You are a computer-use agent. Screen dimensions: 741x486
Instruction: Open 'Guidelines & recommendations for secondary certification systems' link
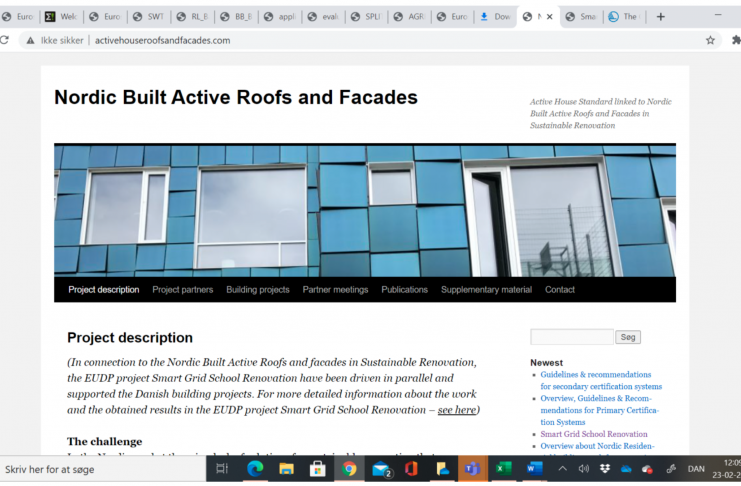click(601, 381)
